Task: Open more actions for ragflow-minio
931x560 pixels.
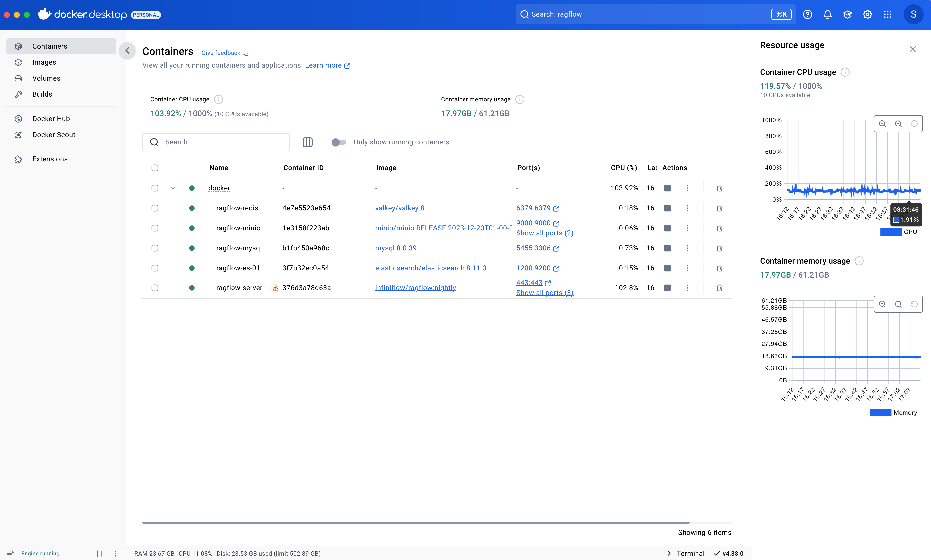Action: click(x=687, y=228)
